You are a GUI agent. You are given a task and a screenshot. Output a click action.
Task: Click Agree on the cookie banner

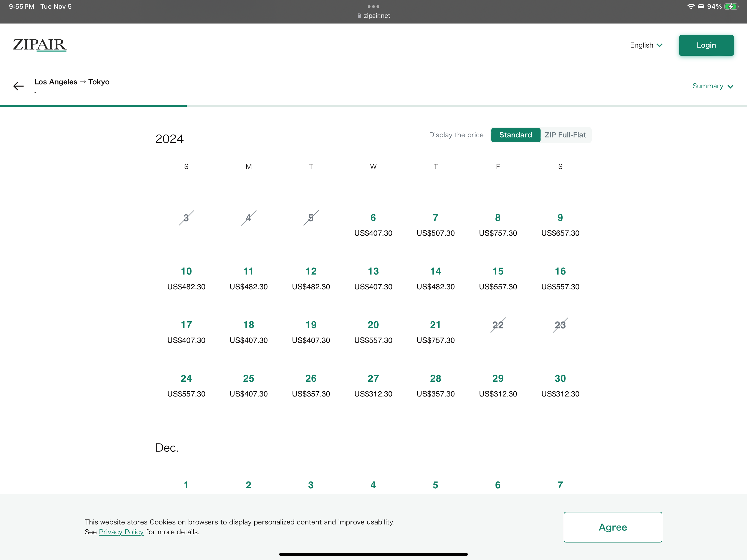[x=612, y=527]
